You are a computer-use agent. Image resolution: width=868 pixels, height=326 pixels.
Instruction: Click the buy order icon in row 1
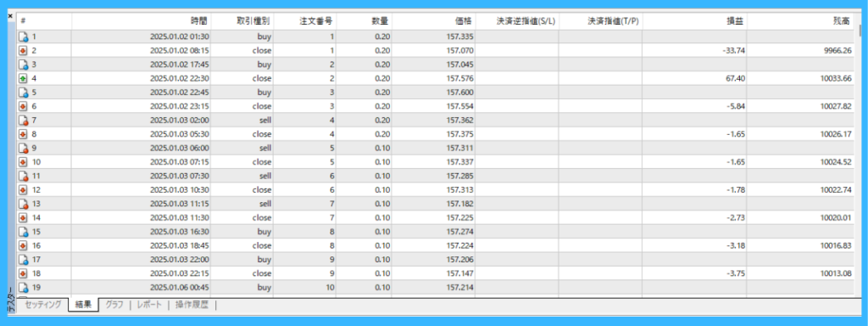click(x=23, y=37)
